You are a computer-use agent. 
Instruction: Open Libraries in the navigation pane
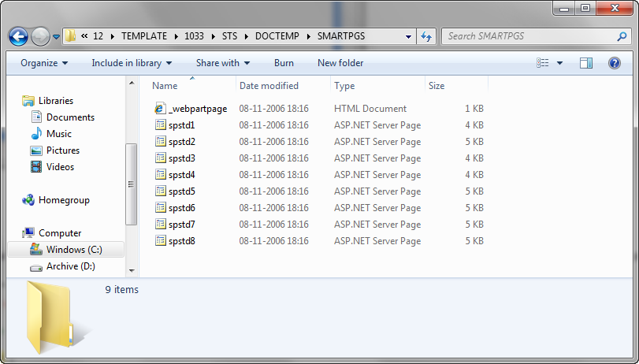click(56, 101)
